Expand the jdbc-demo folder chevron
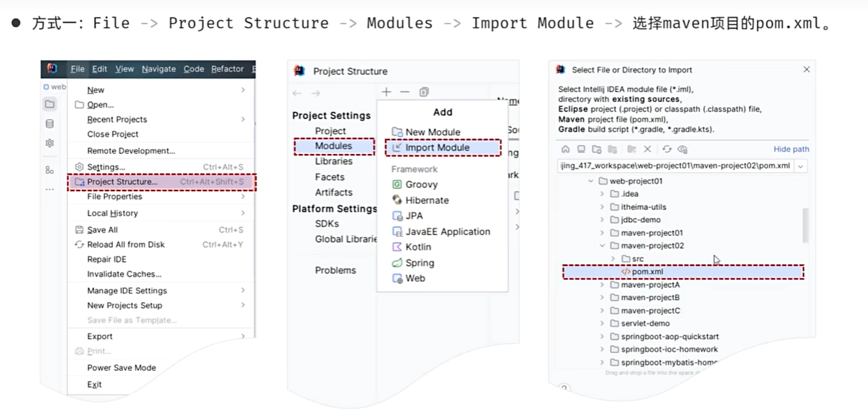The height and width of the screenshot is (412, 868). click(x=602, y=220)
